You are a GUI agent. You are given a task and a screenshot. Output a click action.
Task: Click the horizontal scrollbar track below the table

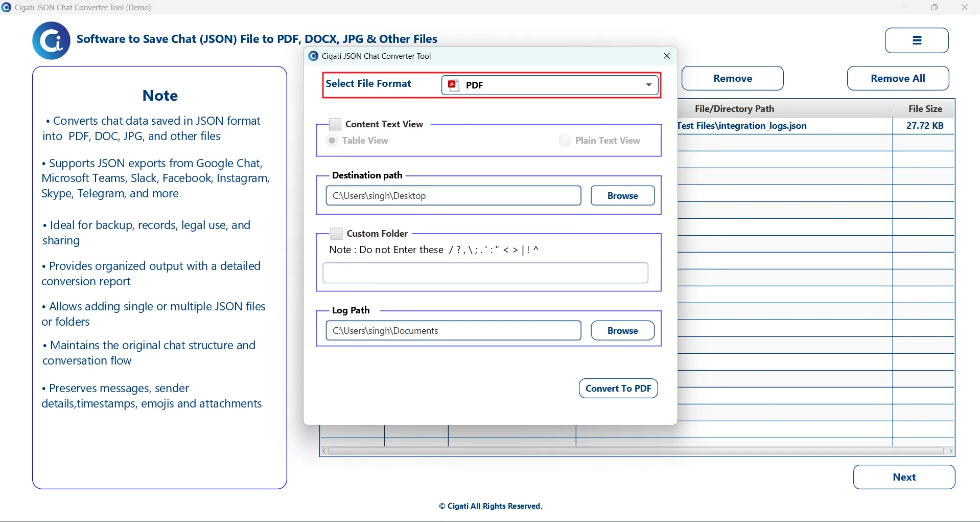[x=636, y=451]
